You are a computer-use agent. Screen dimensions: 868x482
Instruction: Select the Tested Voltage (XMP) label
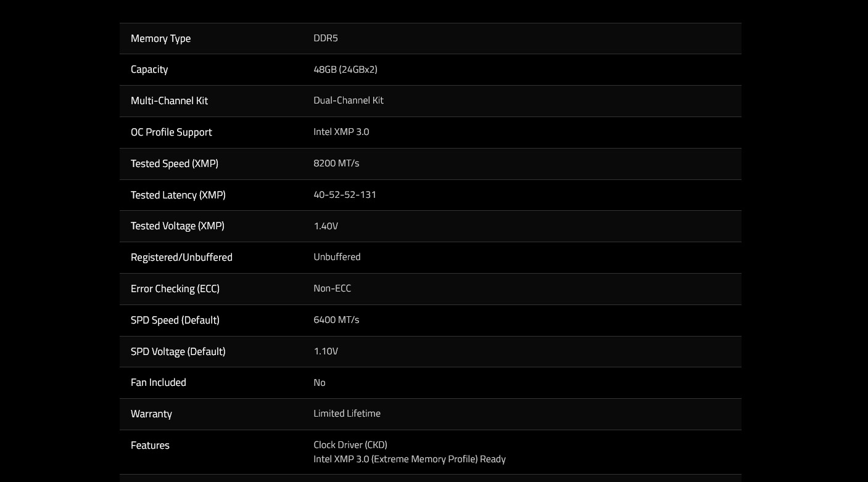pos(178,226)
